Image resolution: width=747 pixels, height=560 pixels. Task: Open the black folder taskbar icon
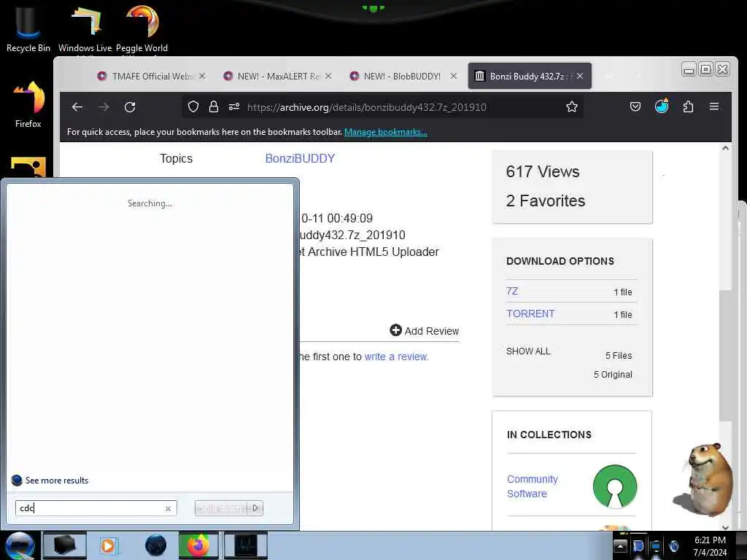coord(65,545)
